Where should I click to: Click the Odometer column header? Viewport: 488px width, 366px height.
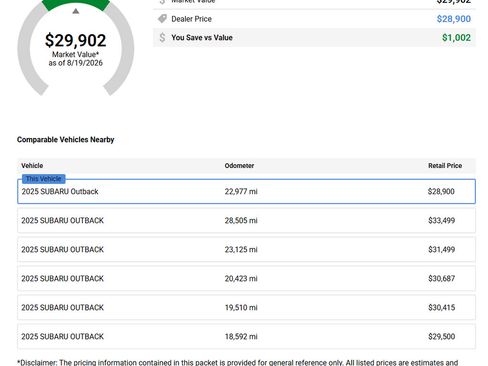click(x=239, y=166)
